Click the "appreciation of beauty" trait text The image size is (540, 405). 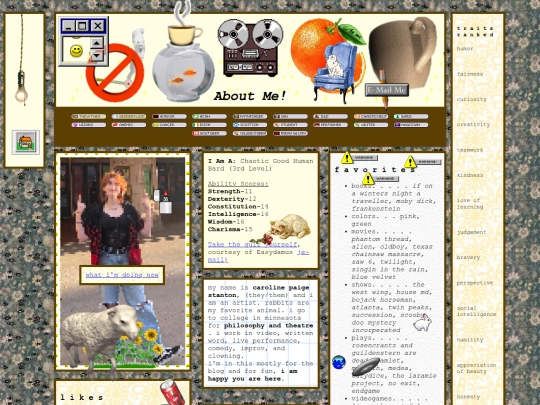click(x=476, y=368)
